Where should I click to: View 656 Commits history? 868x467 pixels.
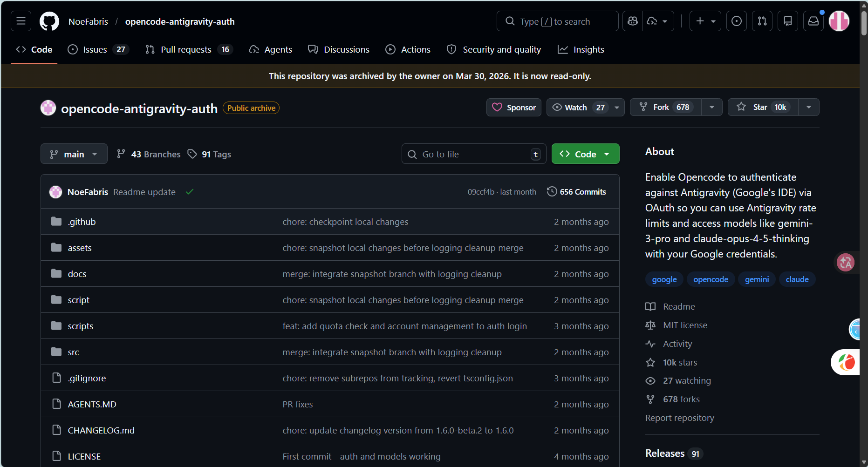[x=576, y=192]
